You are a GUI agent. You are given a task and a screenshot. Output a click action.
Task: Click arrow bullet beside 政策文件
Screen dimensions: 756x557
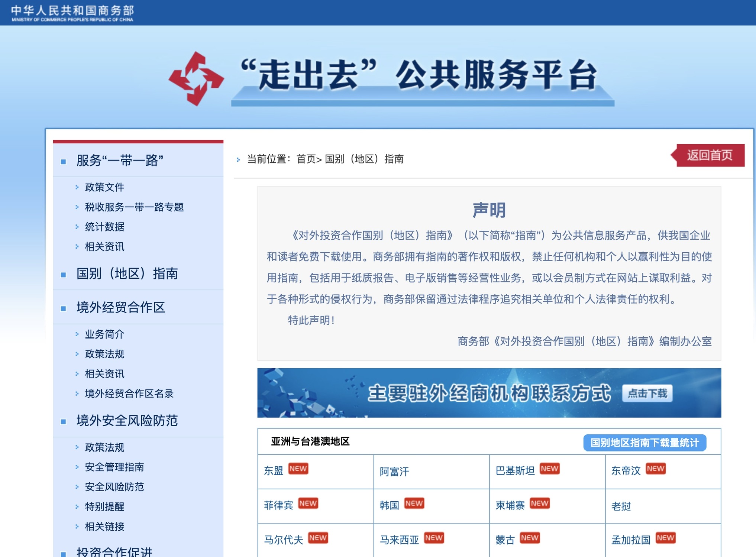(77, 187)
